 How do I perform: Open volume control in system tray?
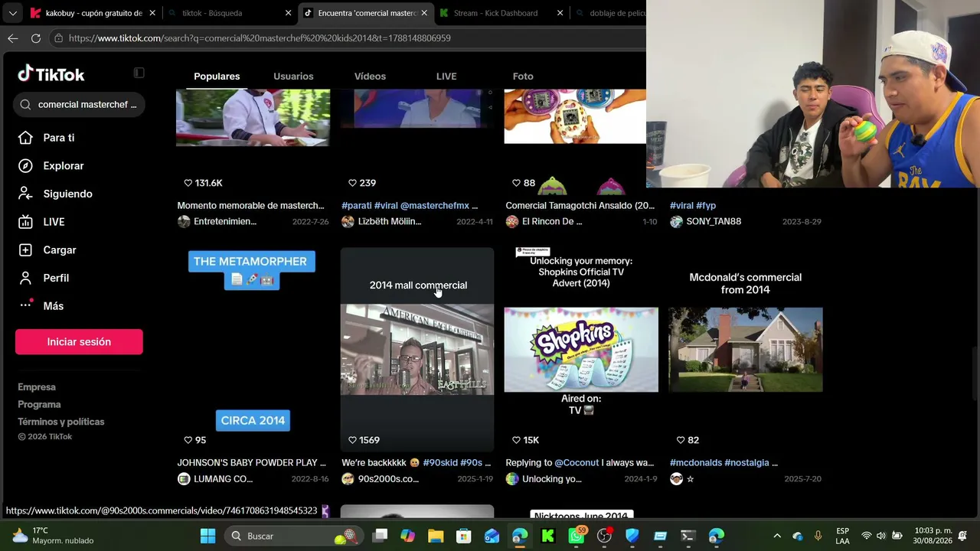881,536
